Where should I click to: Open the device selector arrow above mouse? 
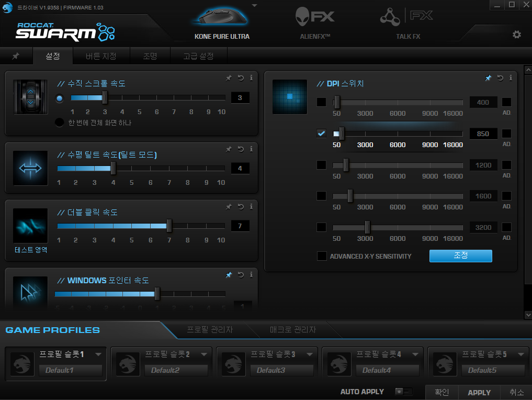[x=254, y=5]
